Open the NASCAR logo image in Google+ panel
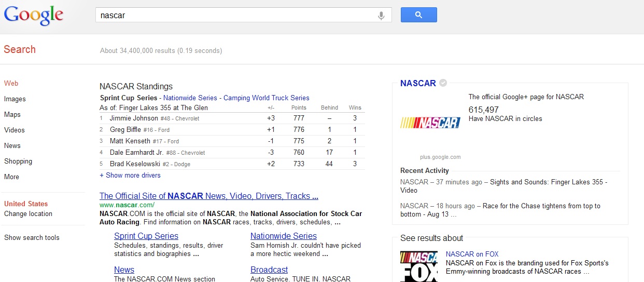This screenshot has height=282, width=644. pos(430,123)
